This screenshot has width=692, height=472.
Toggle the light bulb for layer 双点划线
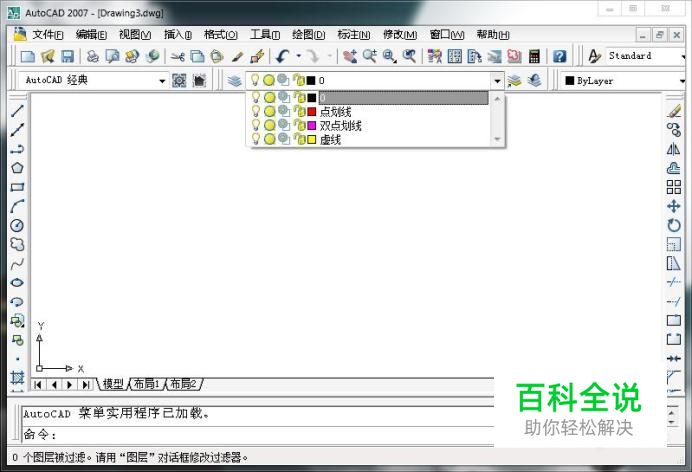point(256,125)
